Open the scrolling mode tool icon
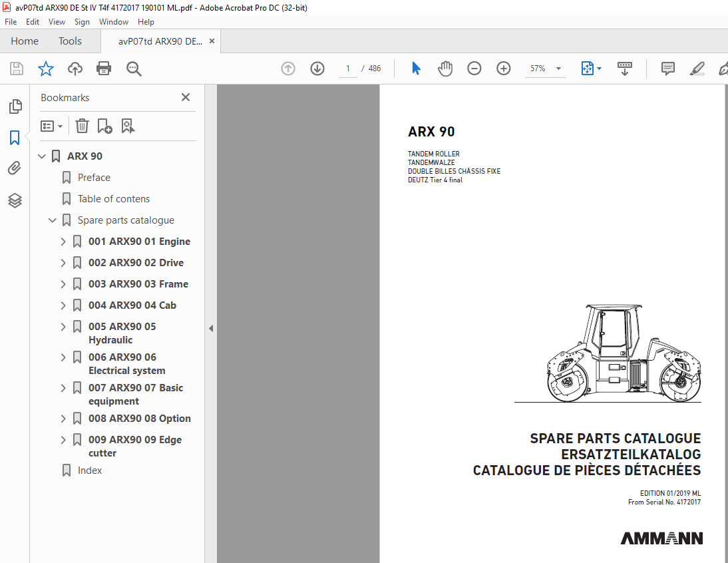 tap(624, 69)
